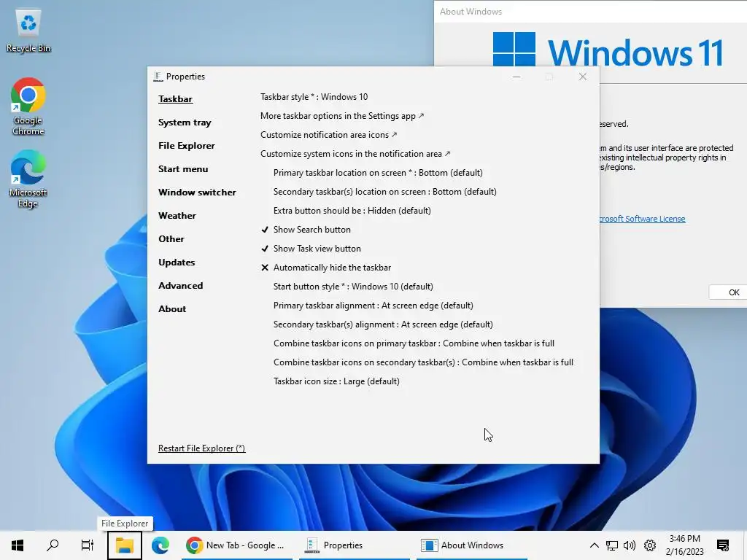Change Start button style setting

[x=353, y=287]
